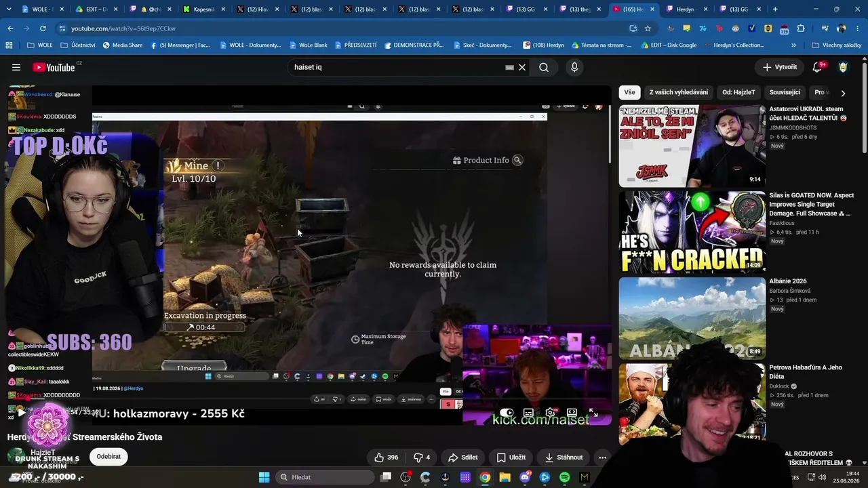Open Spotify from the taskbar
The width and height of the screenshot is (868, 488).
[565, 477]
